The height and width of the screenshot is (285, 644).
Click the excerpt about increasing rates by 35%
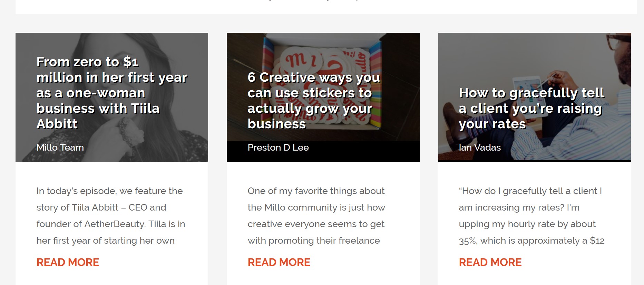click(531, 216)
